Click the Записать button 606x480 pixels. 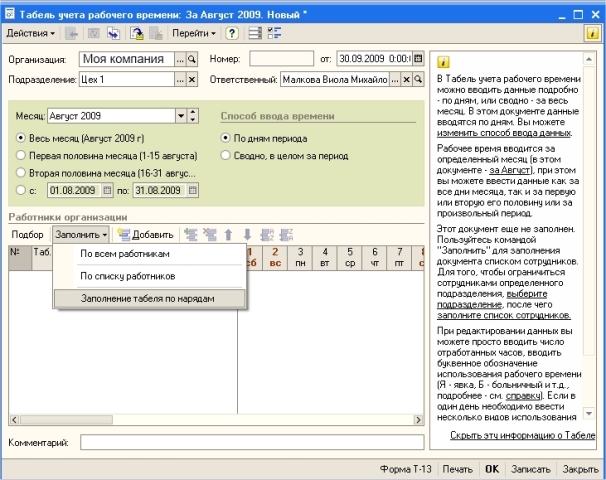pyautogui.click(x=531, y=469)
